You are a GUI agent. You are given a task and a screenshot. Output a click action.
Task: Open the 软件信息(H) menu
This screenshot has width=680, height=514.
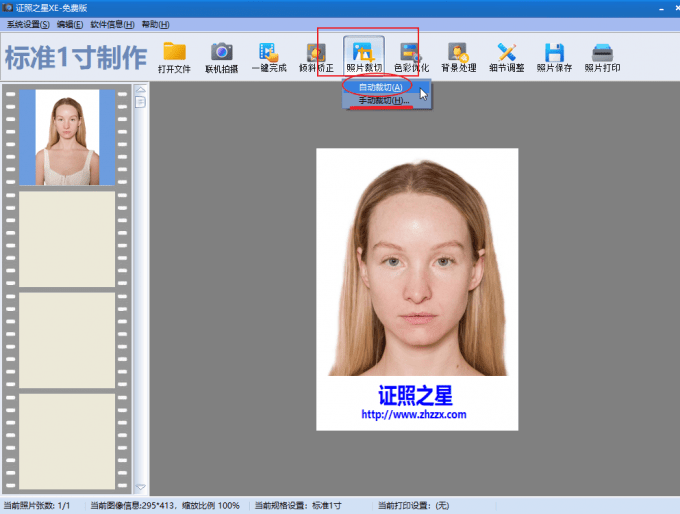click(x=112, y=25)
